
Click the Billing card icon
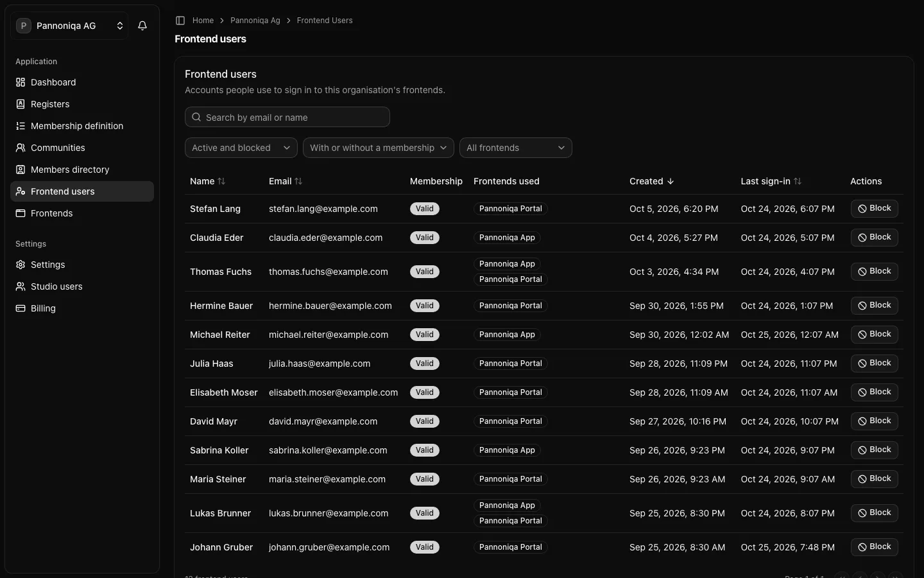pos(21,308)
